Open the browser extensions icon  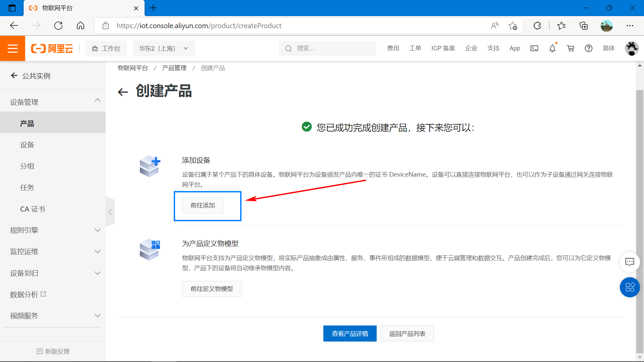[537, 26]
